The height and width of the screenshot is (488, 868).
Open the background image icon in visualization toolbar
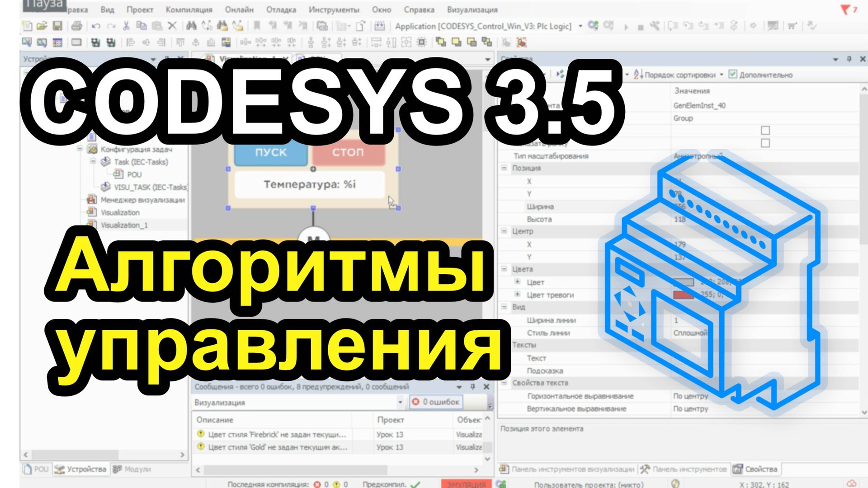[226, 43]
